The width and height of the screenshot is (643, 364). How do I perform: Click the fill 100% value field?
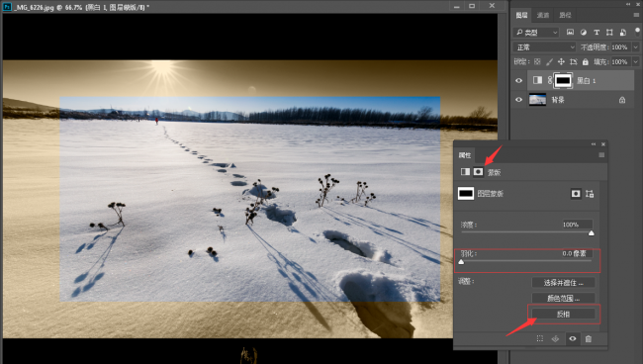tap(620, 62)
